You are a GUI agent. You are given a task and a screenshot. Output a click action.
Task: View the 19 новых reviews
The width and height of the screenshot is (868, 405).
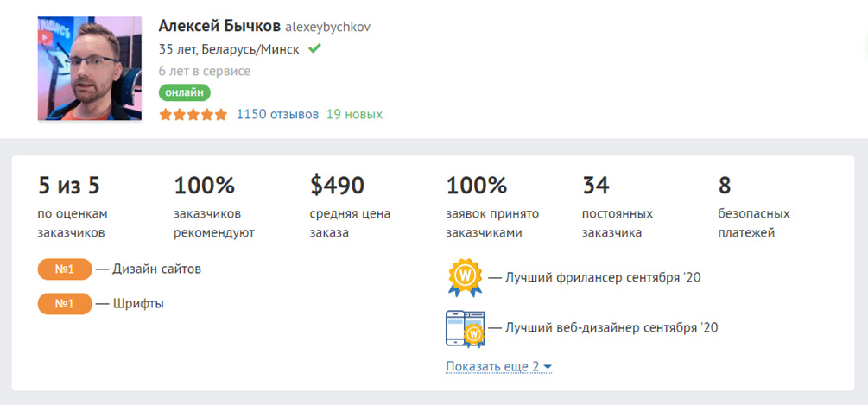click(354, 114)
